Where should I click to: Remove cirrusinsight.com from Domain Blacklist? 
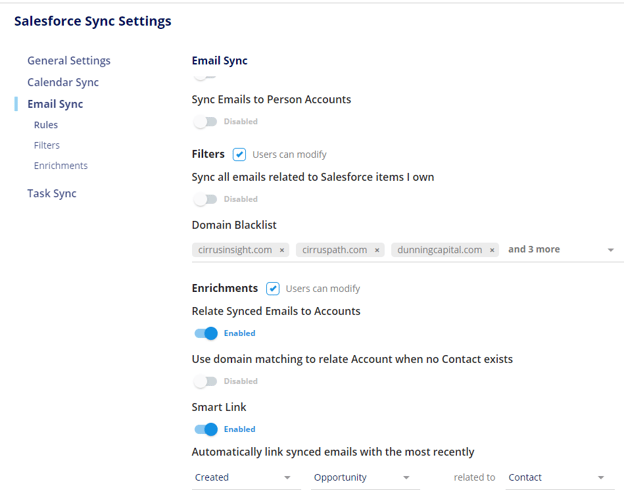(x=282, y=250)
